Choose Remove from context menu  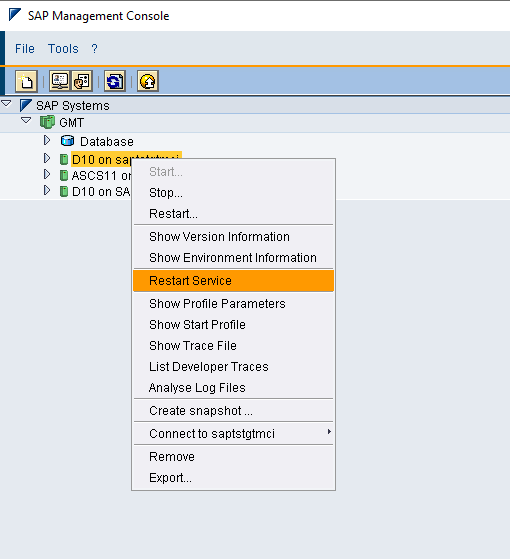point(233,457)
